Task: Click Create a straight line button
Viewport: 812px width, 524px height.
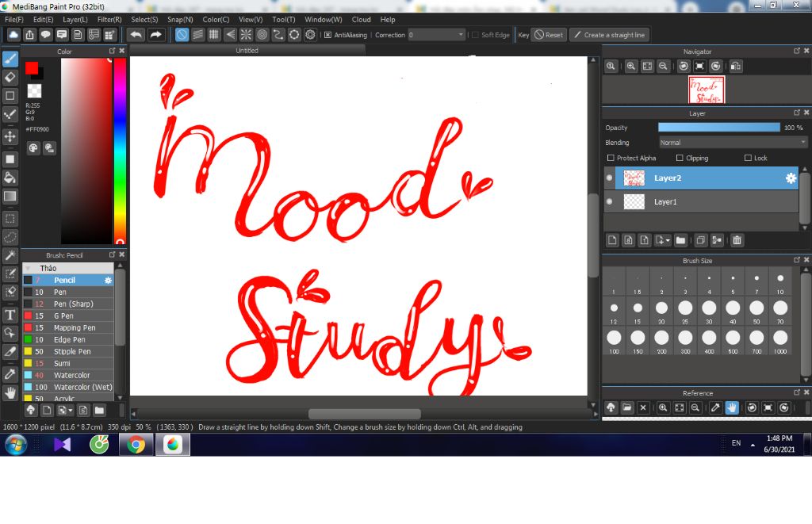Action: [610, 35]
